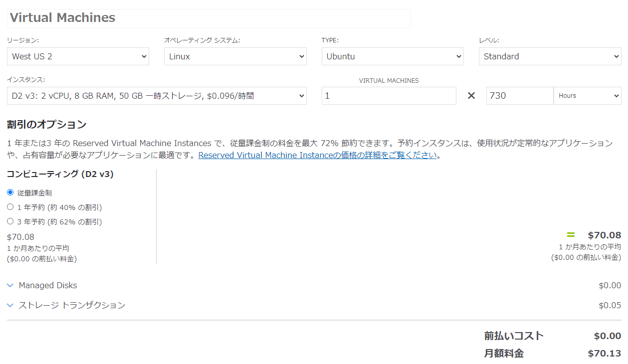
Task: Open the インスタンス dropdown showing D2 v3
Action: tap(157, 96)
